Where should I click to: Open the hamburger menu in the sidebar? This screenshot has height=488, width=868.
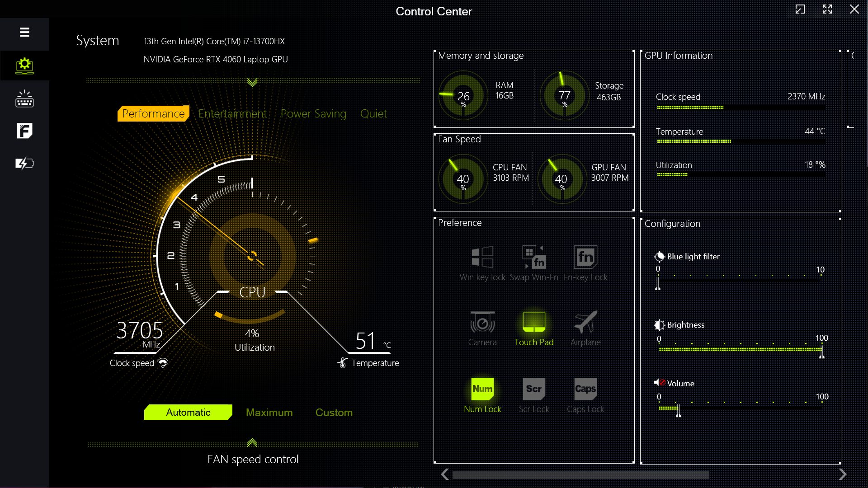pyautogui.click(x=24, y=32)
